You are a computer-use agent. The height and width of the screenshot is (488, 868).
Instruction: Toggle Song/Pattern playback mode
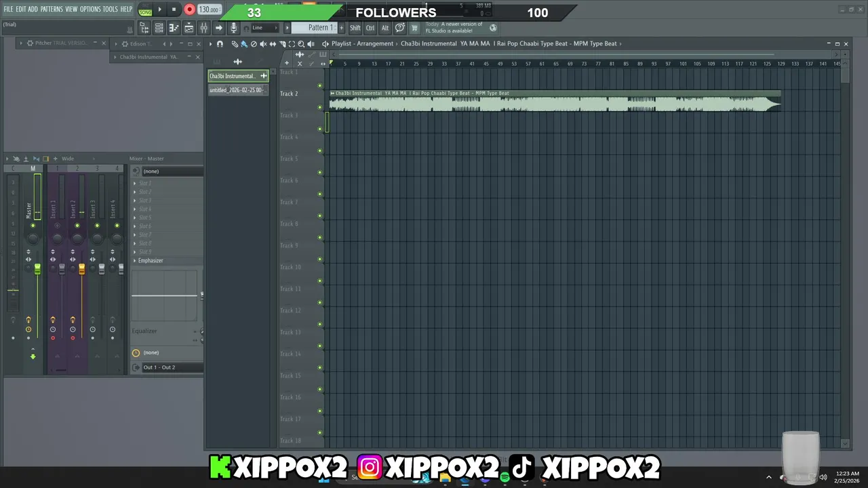(x=145, y=10)
